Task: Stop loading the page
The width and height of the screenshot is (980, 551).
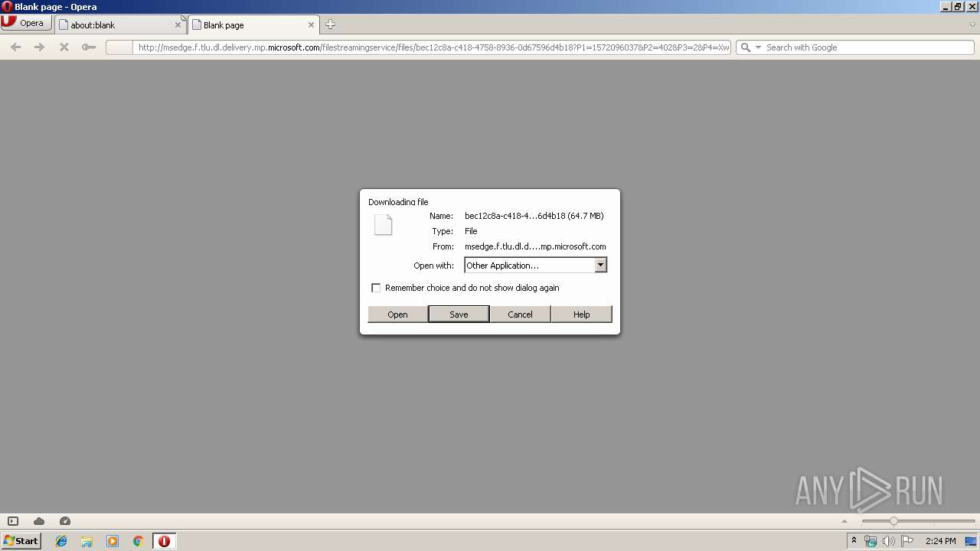Action: coord(64,47)
